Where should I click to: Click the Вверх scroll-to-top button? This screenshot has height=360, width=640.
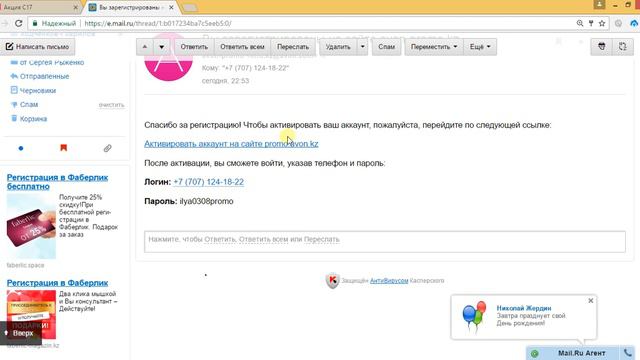tap(20, 333)
